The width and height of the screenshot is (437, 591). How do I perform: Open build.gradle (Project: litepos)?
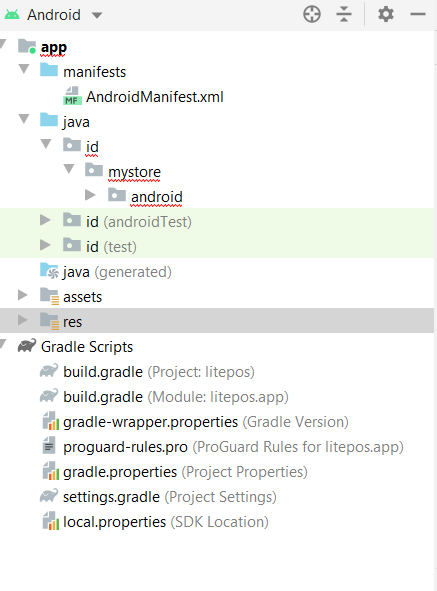(x=159, y=372)
